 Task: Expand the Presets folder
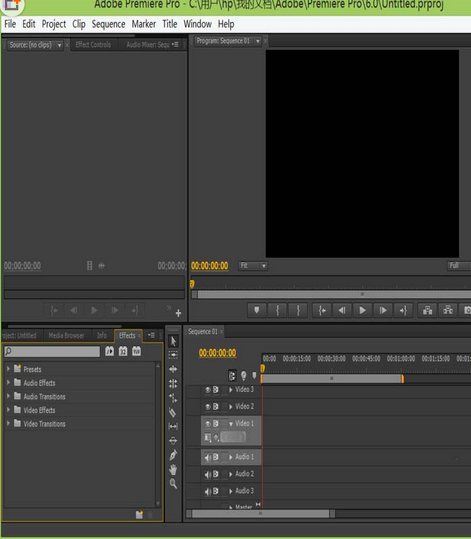8,368
